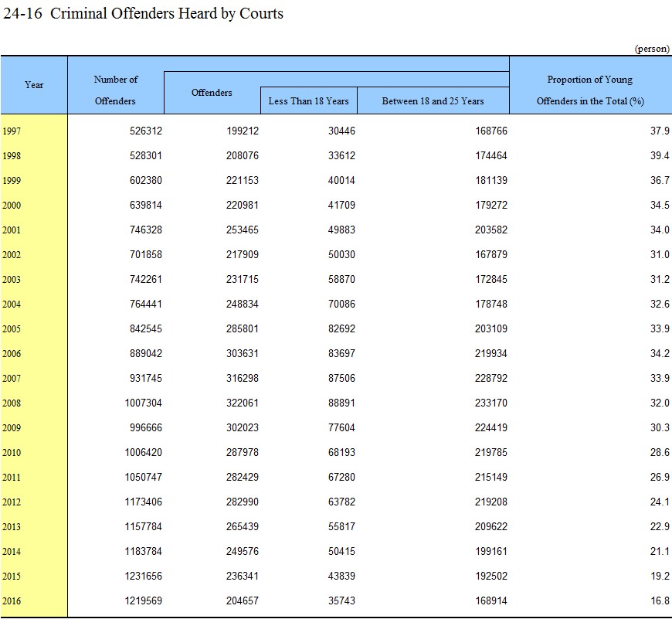This screenshot has height=643, width=672.
Task: Select the 1997 year row label
Action: click(12, 131)
